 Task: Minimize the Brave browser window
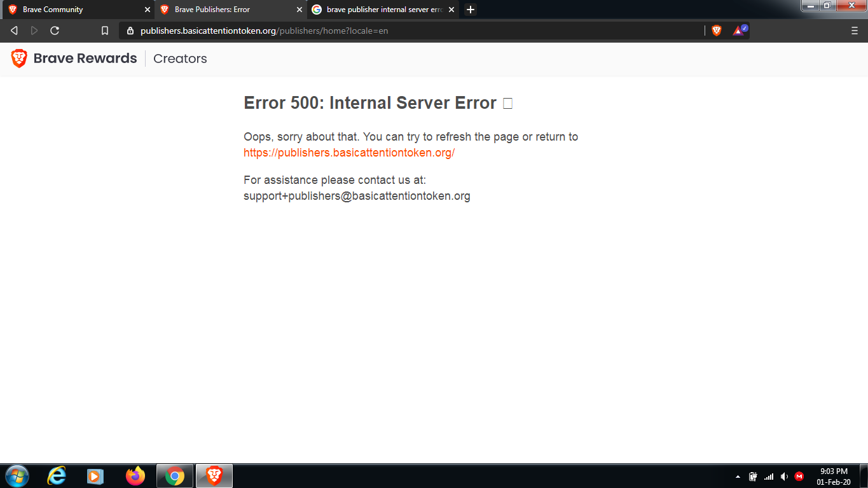(809, 5)
